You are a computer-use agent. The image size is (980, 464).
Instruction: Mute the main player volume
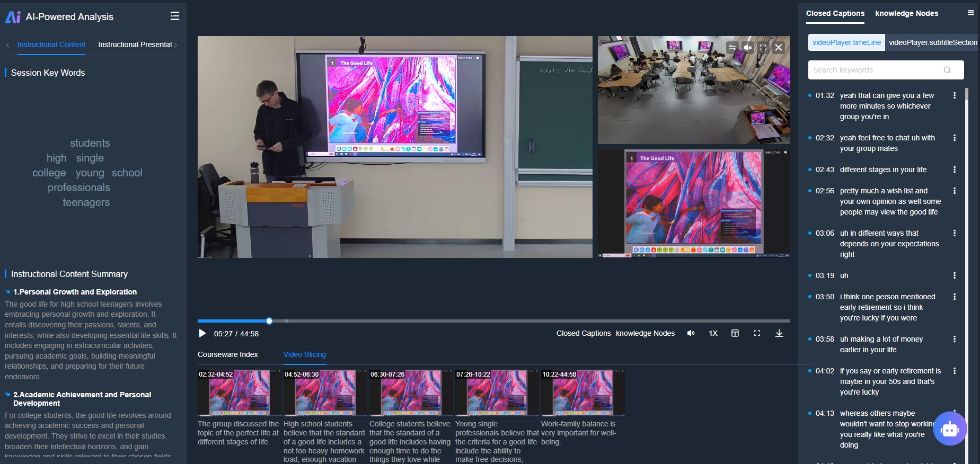pyautogui.click(x=691, y=333)
